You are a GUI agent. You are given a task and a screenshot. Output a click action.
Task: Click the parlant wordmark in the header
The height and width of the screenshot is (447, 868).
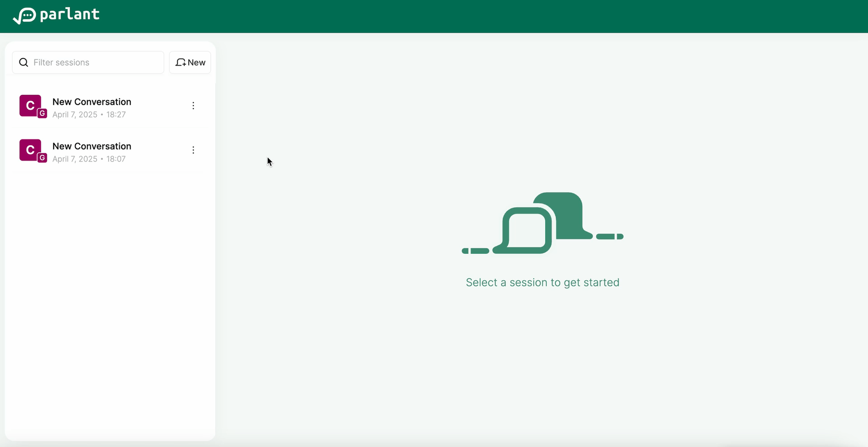tap(70, 14)
